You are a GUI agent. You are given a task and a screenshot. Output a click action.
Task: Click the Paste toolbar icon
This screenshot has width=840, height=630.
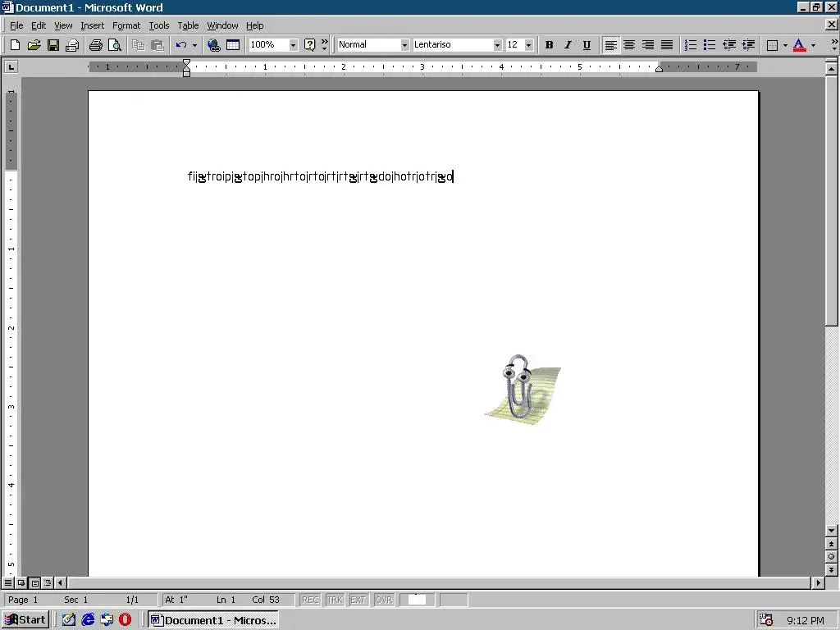(157, 45)
